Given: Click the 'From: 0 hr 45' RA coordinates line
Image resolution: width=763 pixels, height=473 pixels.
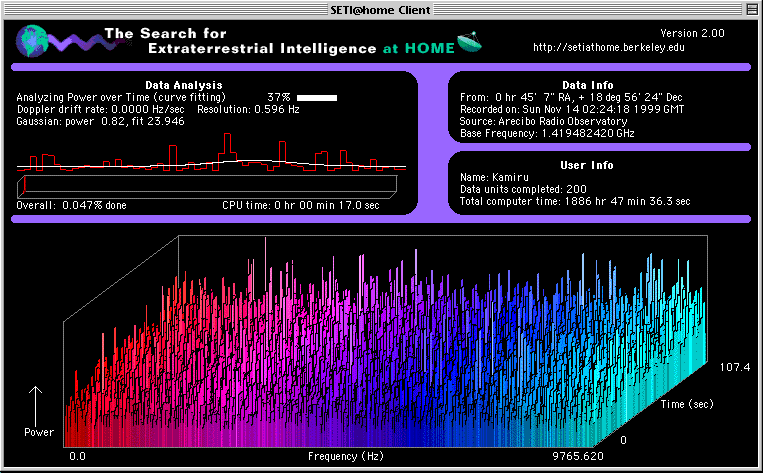Looking at the screenshot, I should [571, 97].
